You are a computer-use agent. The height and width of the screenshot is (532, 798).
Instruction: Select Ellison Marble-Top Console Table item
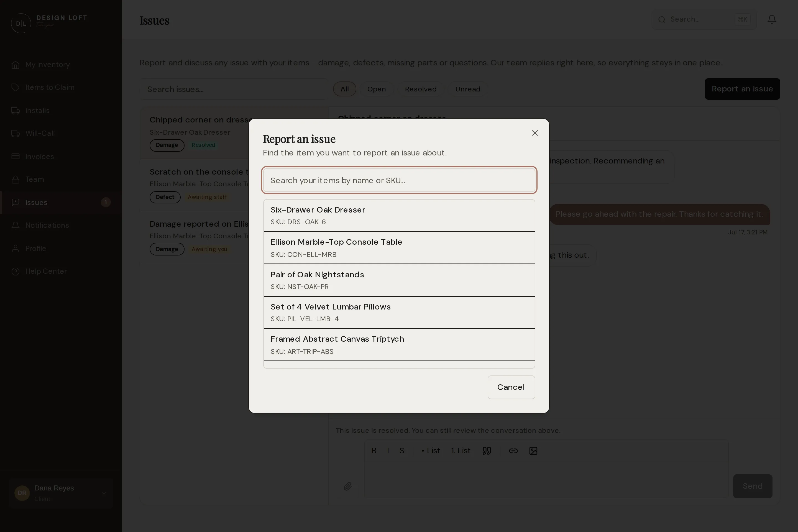(399, 248)
